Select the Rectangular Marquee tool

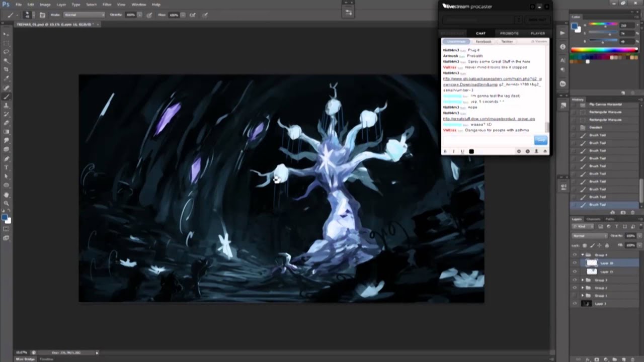point(7,43)
